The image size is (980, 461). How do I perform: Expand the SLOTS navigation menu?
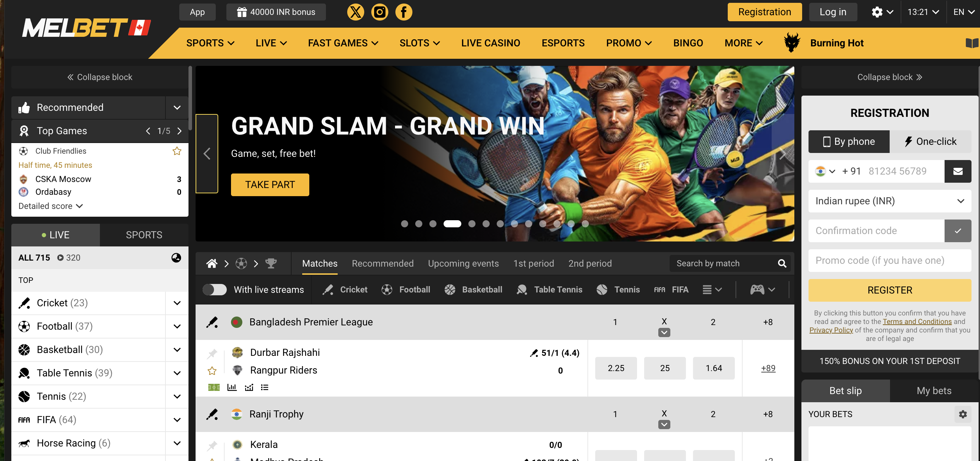coord(419,43)
